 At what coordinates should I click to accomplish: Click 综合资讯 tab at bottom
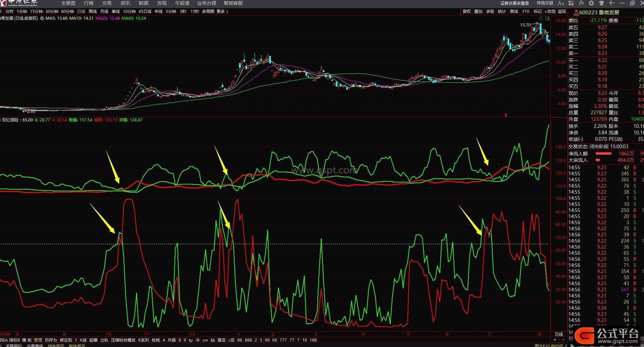pyautogui.click(x=56, y=345)
